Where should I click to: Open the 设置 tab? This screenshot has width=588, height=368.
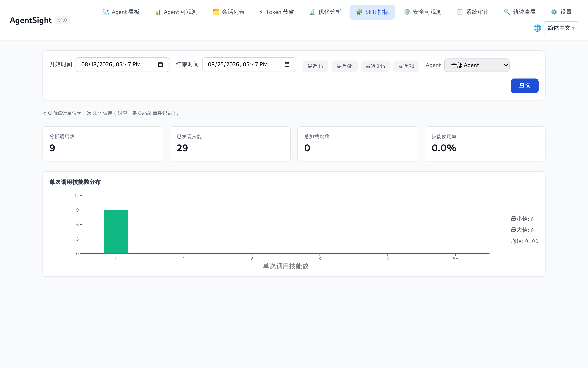tap(561, 12)
